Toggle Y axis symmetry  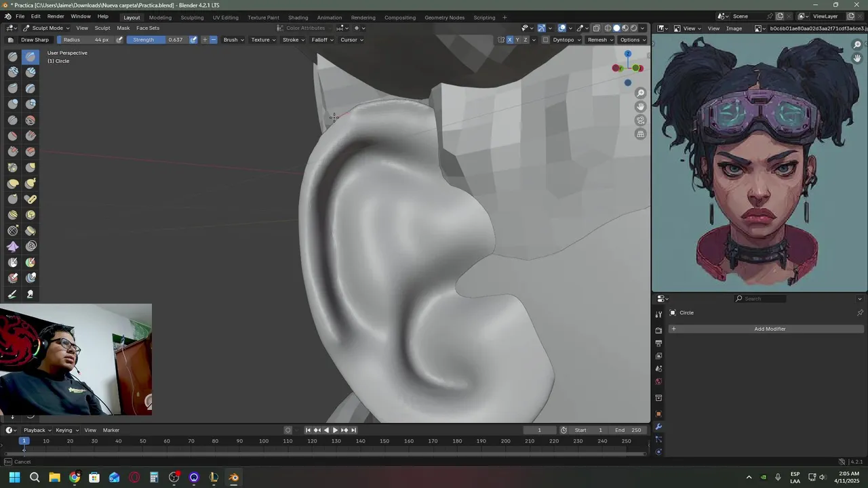[x=517, y=40]
